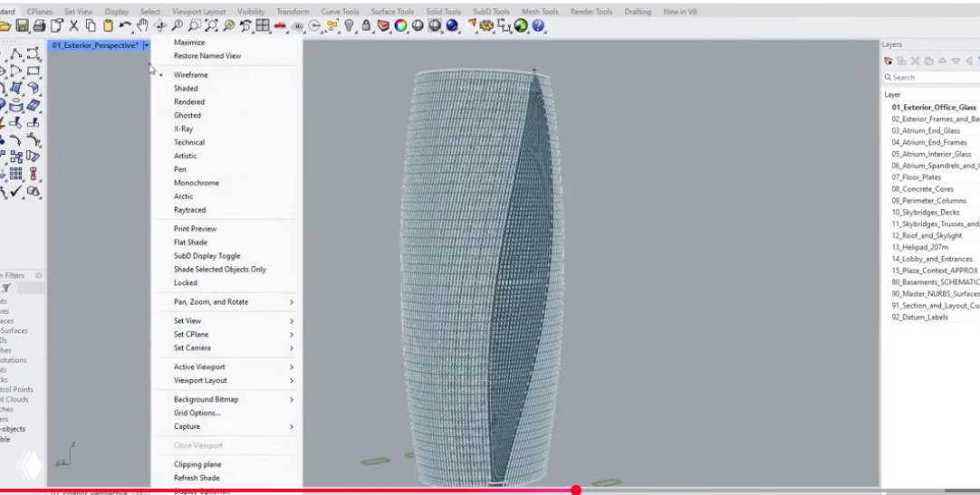Open the Solid Tools toolbar tab
This screenshot has width=980, height=495.
(443, 12)
